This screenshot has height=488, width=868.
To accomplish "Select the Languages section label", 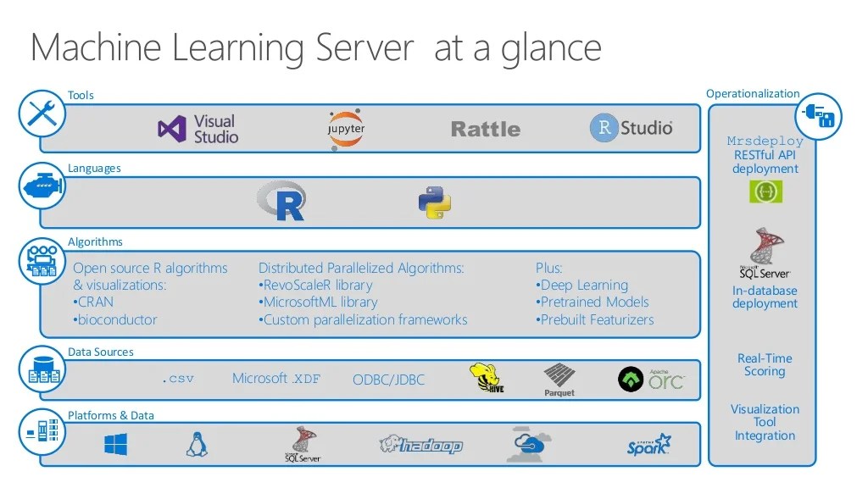I will (94, 168).
